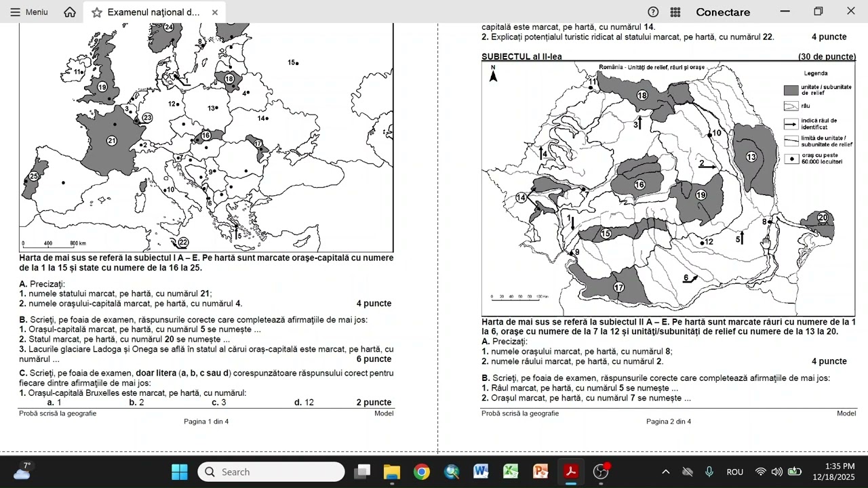This screenshot has height=488, width=868.
Task: Launch PowerPoint from the taskbar
Action: [x=540, y=472]
